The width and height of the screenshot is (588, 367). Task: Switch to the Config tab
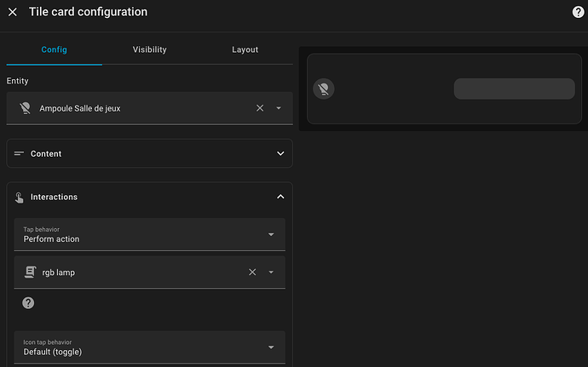pos(54,49)
